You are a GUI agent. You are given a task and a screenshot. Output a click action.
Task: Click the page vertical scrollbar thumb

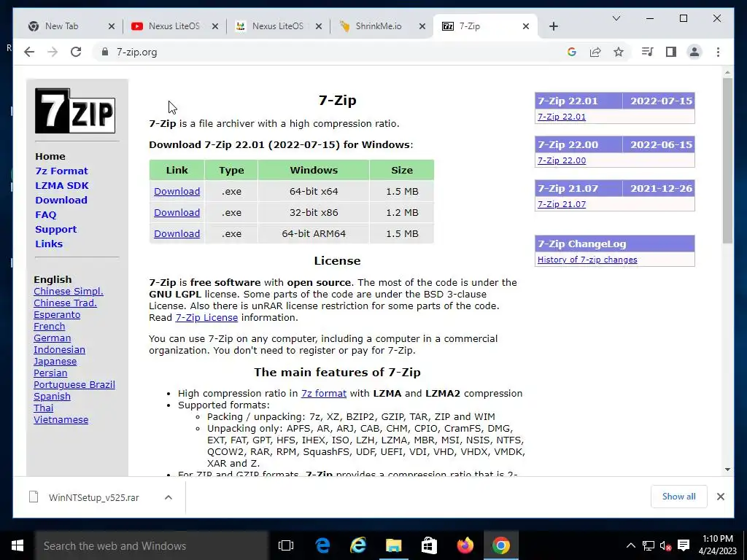click(x=727, y=161)
